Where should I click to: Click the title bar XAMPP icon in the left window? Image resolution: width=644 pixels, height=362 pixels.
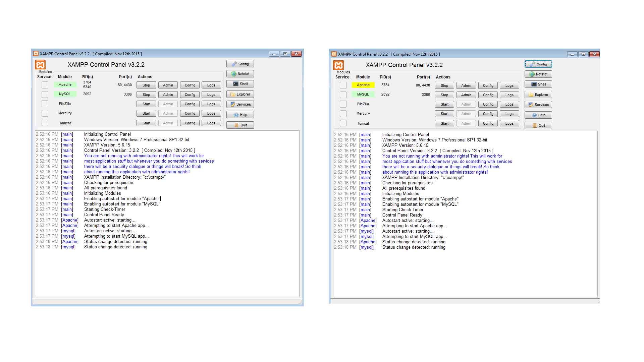click(36, 54)
